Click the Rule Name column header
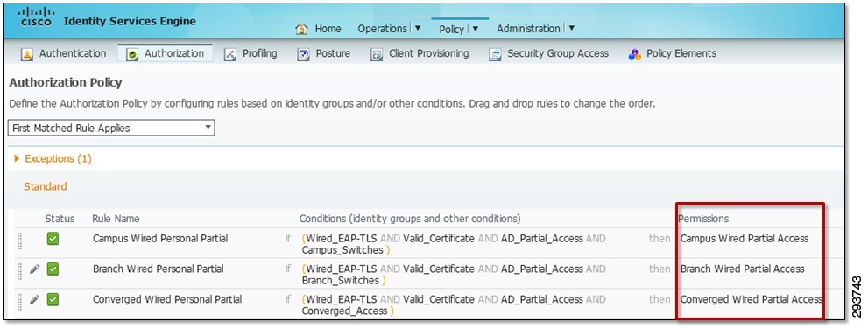868x328 pixels. point(116,219)
